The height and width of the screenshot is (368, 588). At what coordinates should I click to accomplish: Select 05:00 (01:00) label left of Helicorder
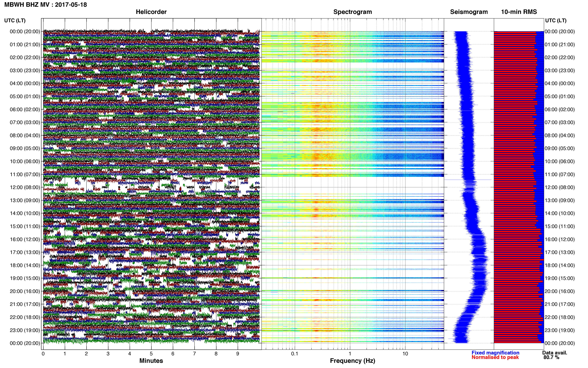(25, 96)
